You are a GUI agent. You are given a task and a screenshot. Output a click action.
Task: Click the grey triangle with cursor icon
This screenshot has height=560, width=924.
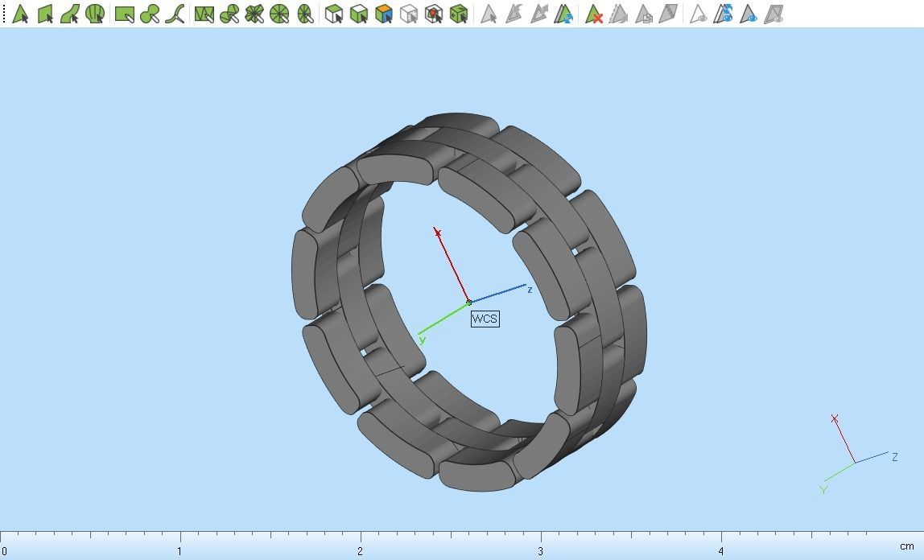pos(488,14)
